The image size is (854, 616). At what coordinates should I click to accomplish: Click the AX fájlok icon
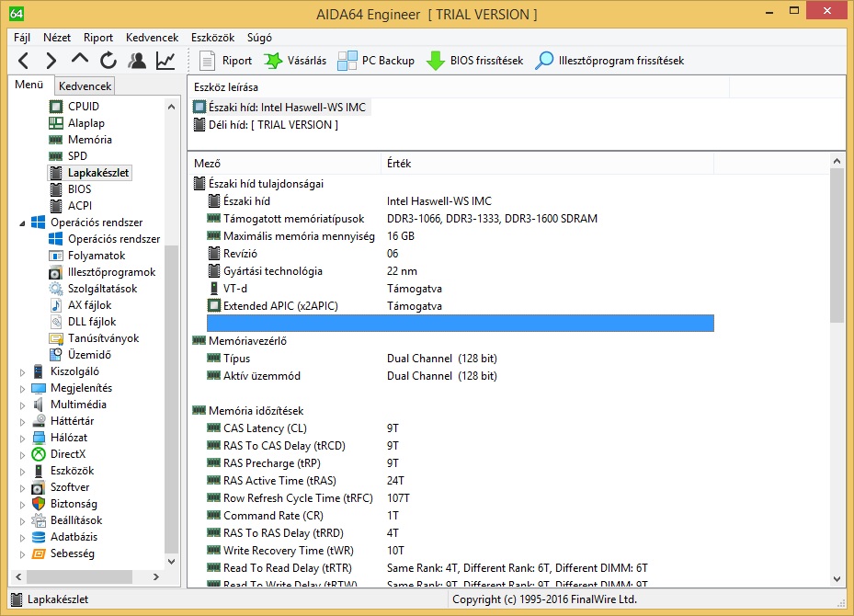pyautogui.click(x=55, y=305)
